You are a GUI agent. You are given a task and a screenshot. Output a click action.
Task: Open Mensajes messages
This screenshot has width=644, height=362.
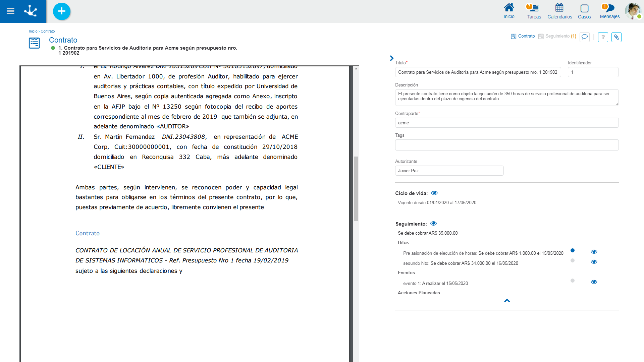[x=609, y=11]
